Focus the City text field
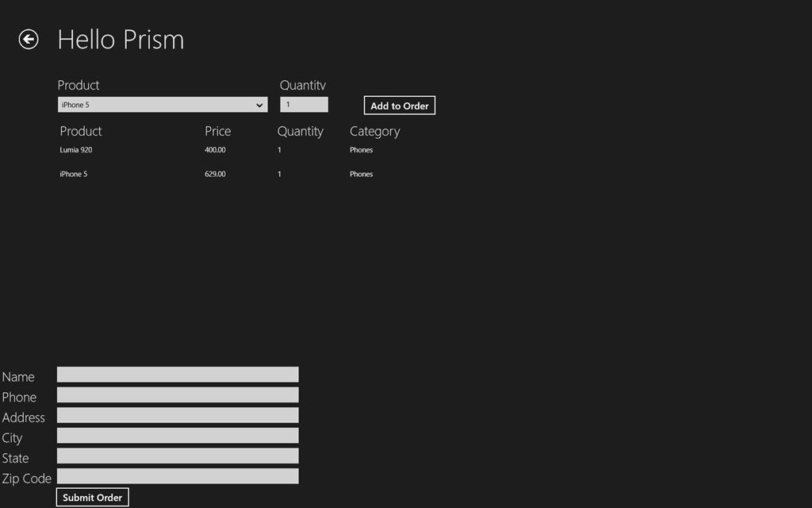 [x=178, y=436]
